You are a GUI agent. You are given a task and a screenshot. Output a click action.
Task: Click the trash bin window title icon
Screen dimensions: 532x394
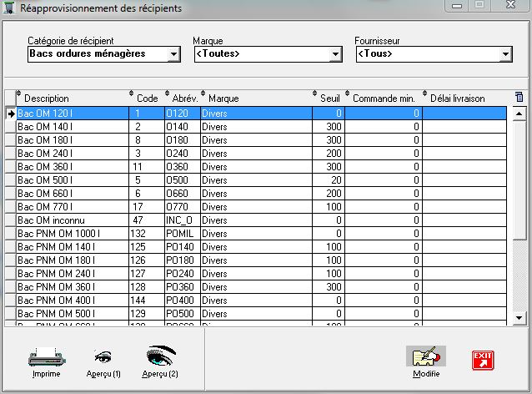point(9,8)
